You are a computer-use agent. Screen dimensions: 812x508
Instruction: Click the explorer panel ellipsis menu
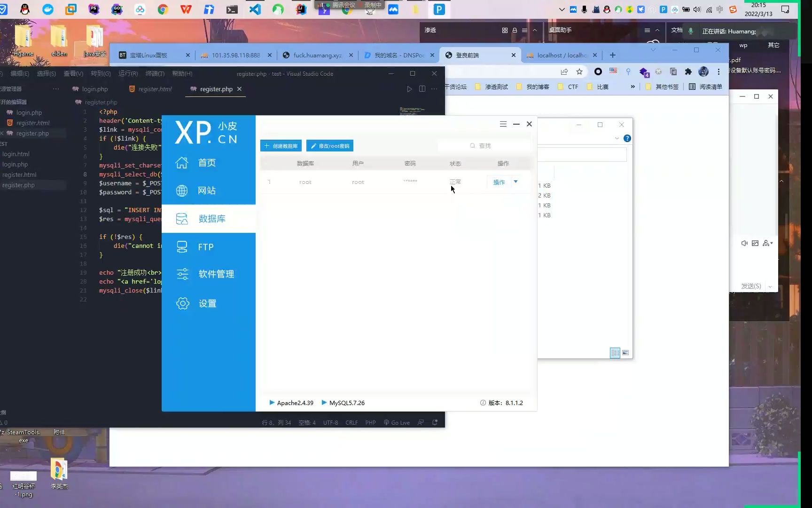tap(56, 88)
